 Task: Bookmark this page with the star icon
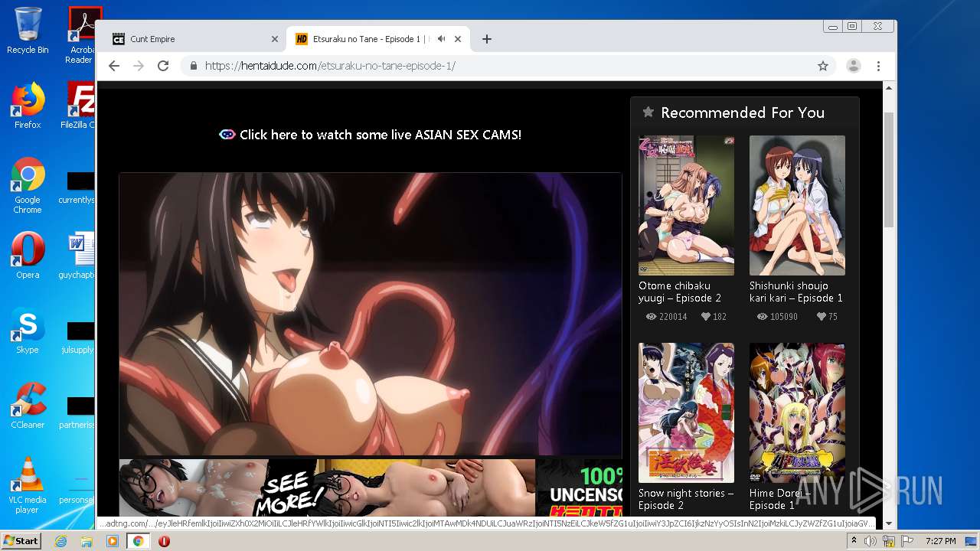point(823,66)
